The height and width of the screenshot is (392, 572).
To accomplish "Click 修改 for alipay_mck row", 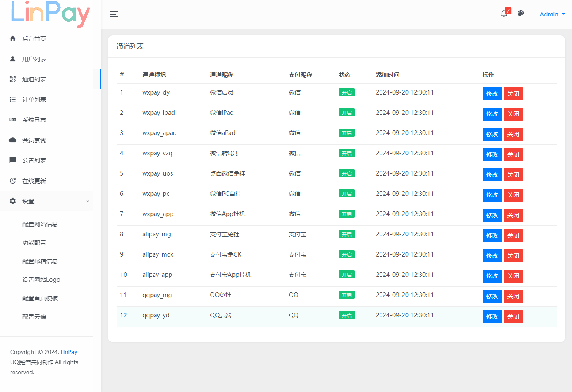I will [x=492, y=256].
